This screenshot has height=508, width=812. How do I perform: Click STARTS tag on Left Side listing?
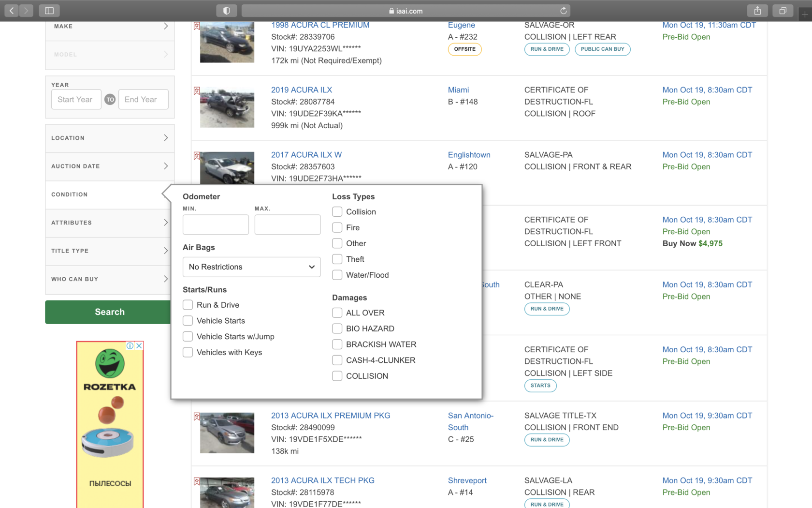pos(540,386)
